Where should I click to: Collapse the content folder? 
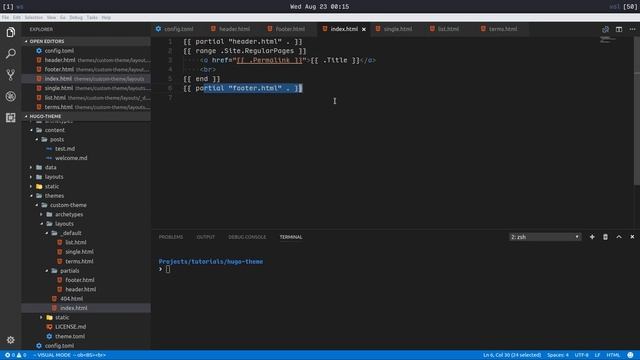[31, 130]
